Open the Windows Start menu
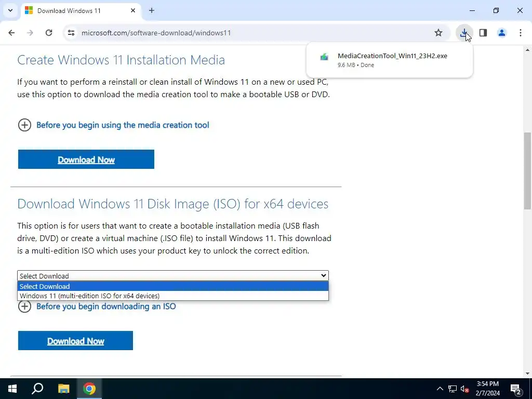The width and height of the screenshot is (532, 399). click(x=12, y=389)
